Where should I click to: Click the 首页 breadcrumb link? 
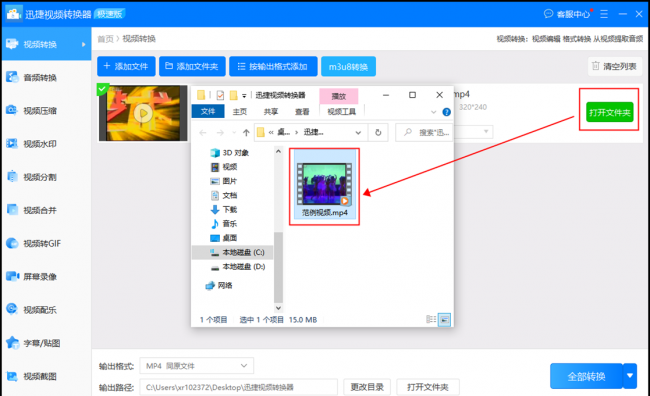pyautogui.click(x=105, y=39)
